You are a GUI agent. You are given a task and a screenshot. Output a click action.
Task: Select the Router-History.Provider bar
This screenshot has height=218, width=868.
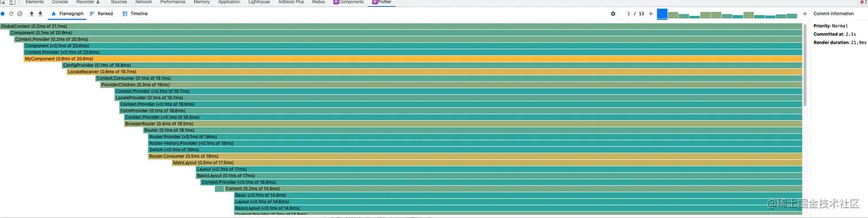tap(475, 143)
